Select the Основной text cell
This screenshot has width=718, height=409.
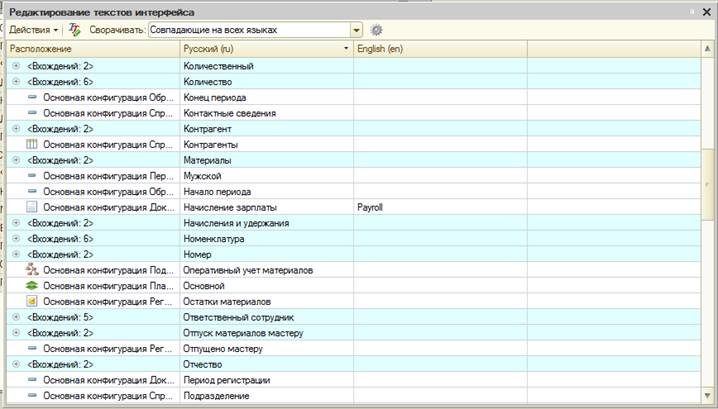click(x=267, y=286)
